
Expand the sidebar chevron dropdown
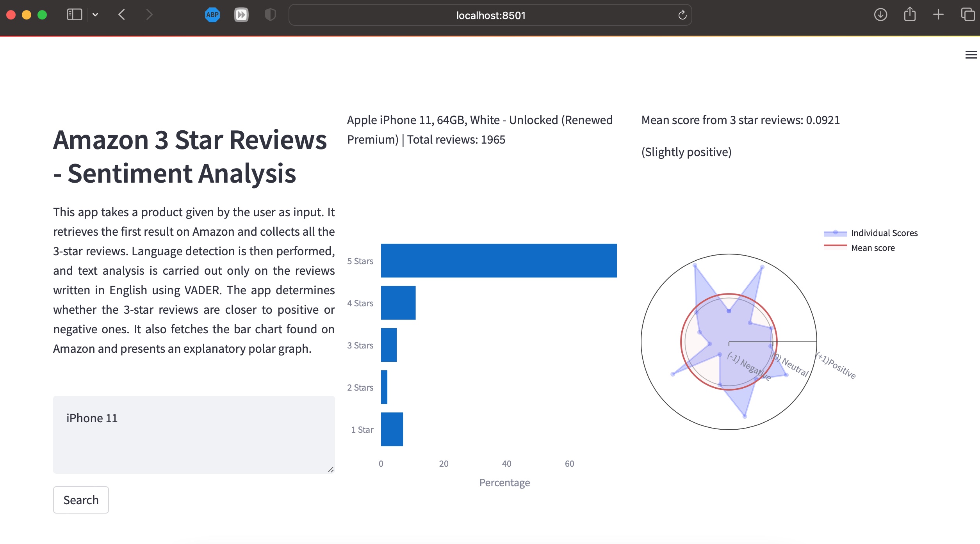(96, 14)
